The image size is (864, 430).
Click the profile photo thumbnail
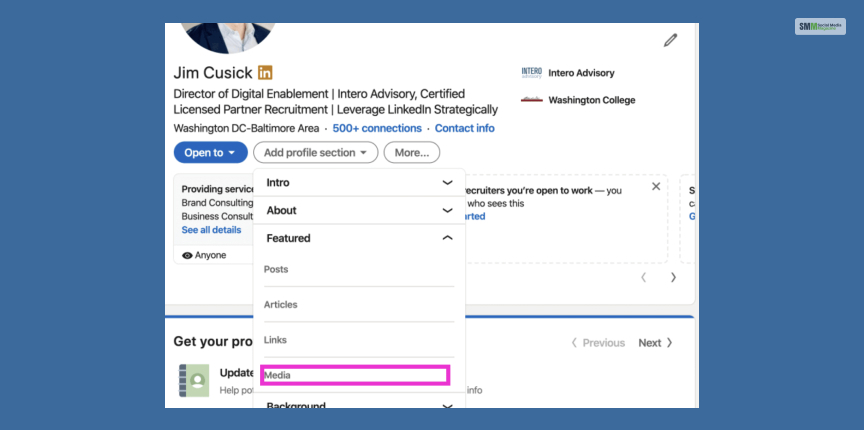click(x=228, y=38)
